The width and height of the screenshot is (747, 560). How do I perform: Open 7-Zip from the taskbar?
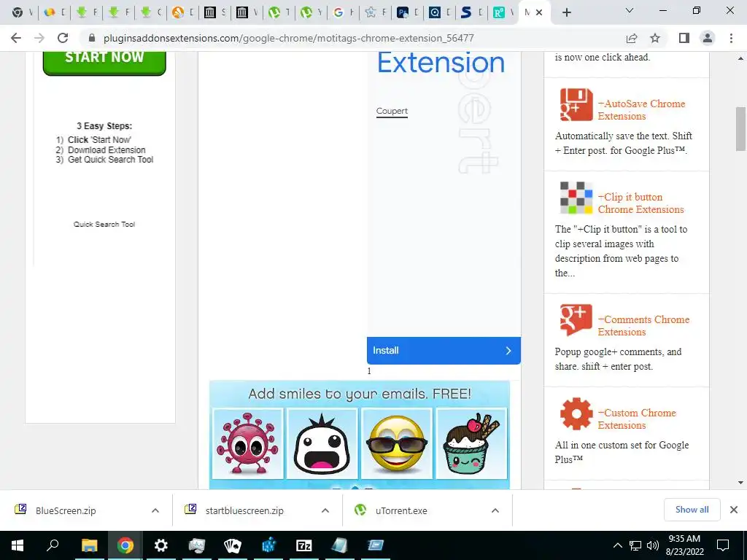[x=304, y=545]
